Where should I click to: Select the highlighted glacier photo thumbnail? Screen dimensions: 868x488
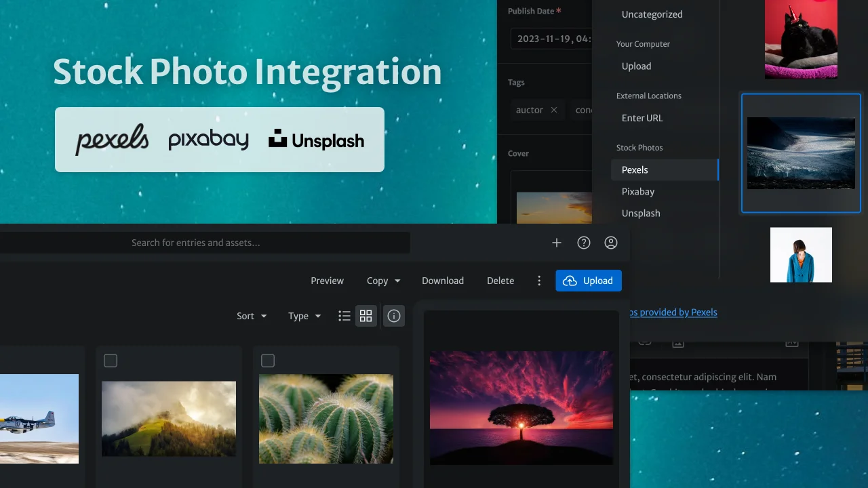point(801,152)
